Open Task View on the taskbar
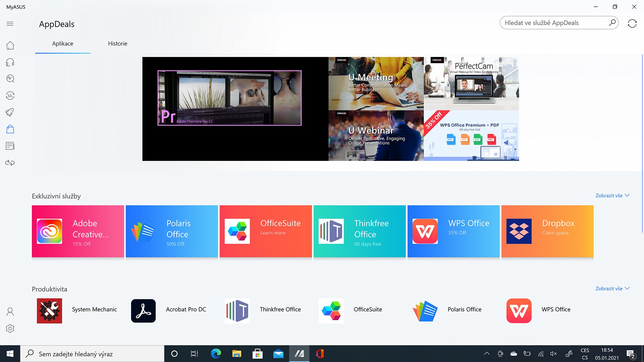644x362 pixels. tap(195, 354)
